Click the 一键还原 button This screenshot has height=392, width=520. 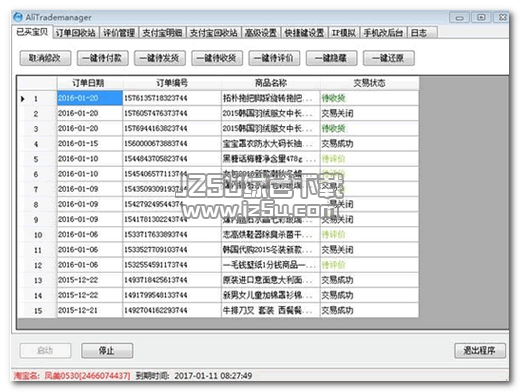tap(388, 58)
